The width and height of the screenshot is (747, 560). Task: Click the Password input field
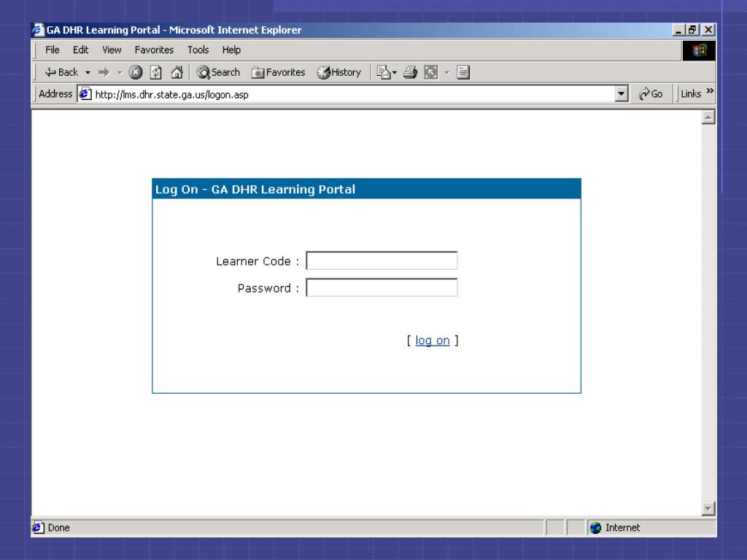pos(382,287)
